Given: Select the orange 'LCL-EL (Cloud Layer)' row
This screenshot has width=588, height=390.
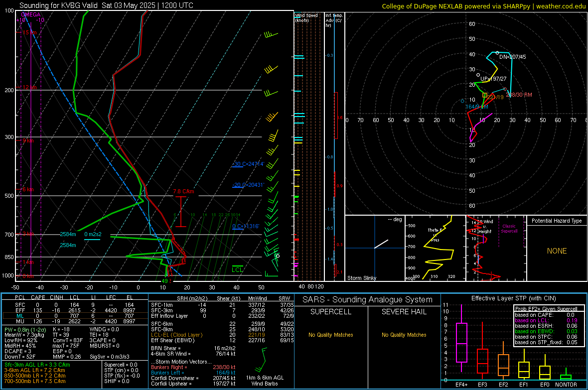Looking at the screenshot, I should tap(222, 335).
